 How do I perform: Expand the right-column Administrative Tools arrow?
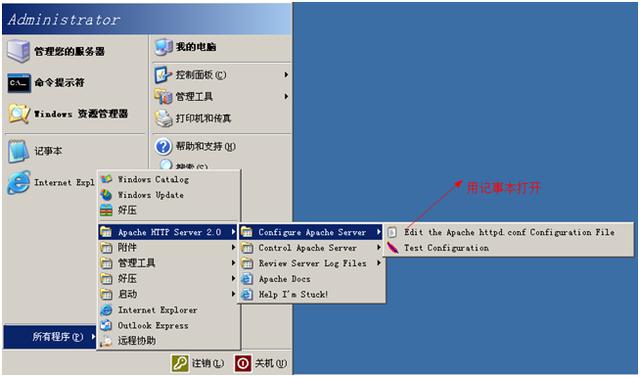(x=286, y=97)
